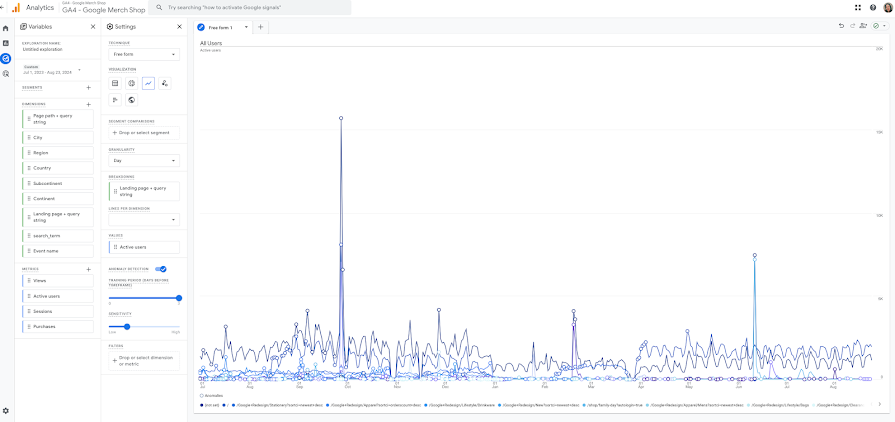Click the Anomalies legend entry
895x422 pixels.
[x=211, y=395]
